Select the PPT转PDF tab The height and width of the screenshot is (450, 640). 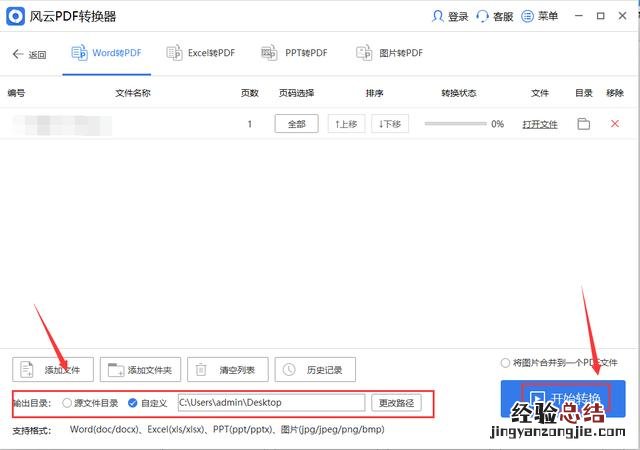click(x=293, y=53)
